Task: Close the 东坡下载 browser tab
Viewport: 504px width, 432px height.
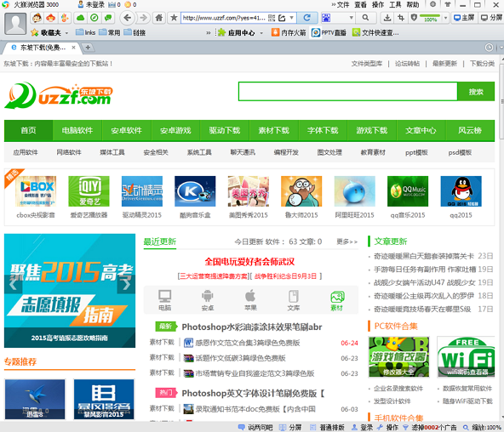Action: pos(73,48)
